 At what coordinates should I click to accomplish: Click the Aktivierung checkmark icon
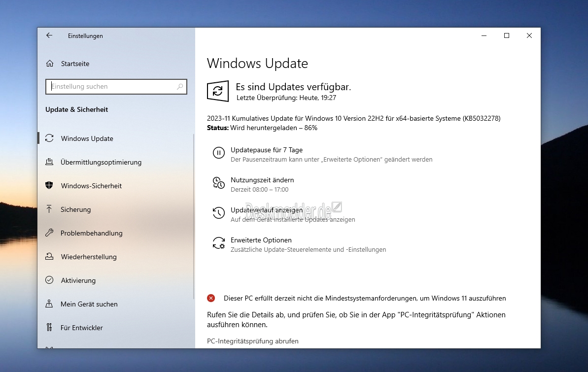pyautogui.click(x=49, y=280)
